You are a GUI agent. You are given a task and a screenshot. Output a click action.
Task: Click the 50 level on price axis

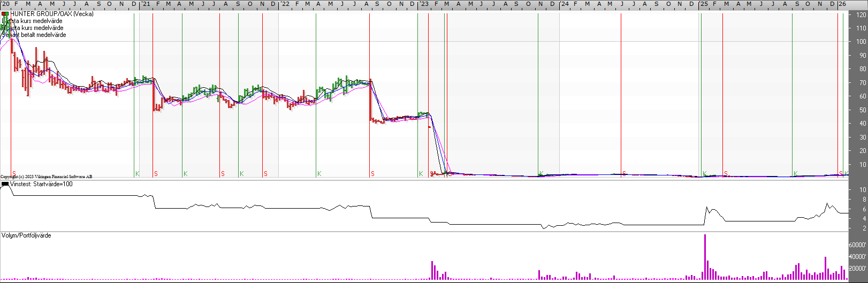[x=862, y=110]
